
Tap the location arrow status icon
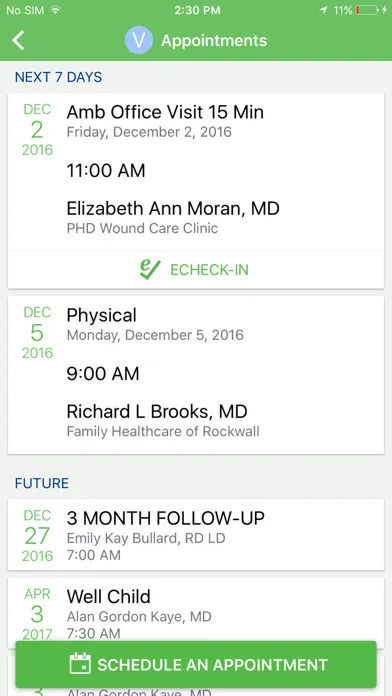point(323,10)
